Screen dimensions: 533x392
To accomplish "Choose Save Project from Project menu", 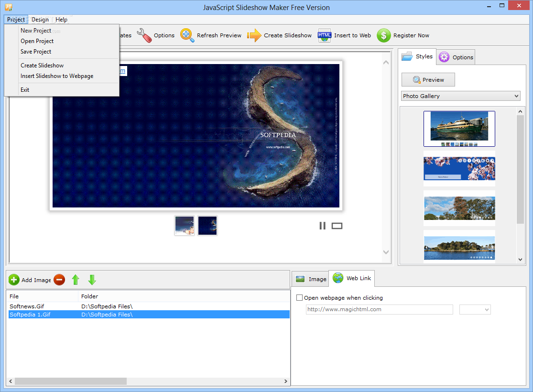I will point(36,52).
